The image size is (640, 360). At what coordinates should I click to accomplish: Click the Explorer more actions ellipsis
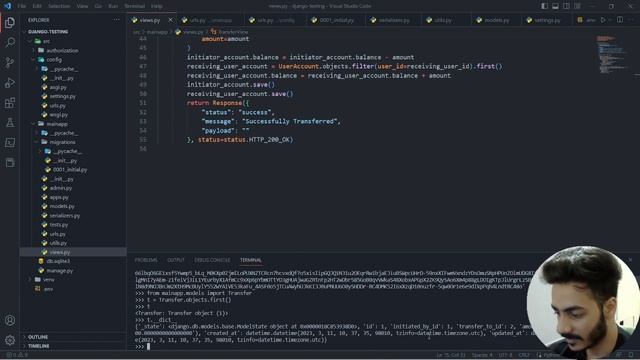117,20
